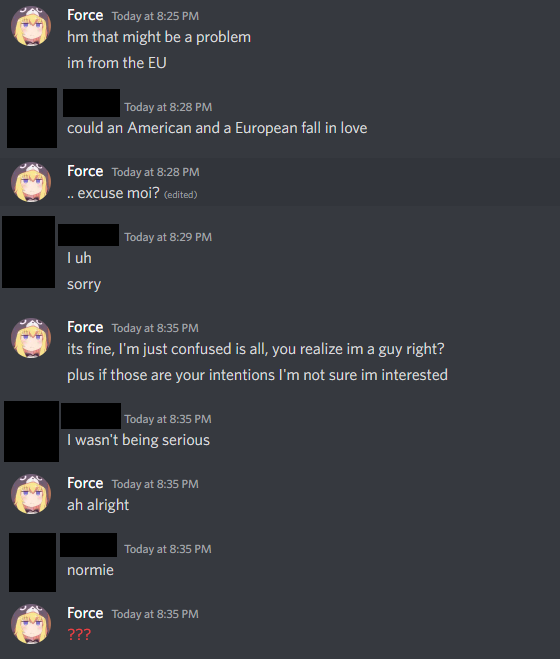Click the '(edited)' label after 'excuse moi?'

180,195
